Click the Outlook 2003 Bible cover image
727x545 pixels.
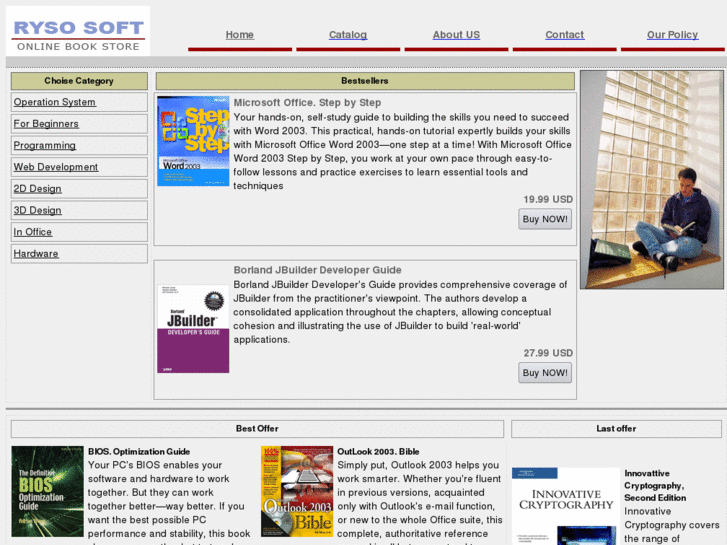297,492
